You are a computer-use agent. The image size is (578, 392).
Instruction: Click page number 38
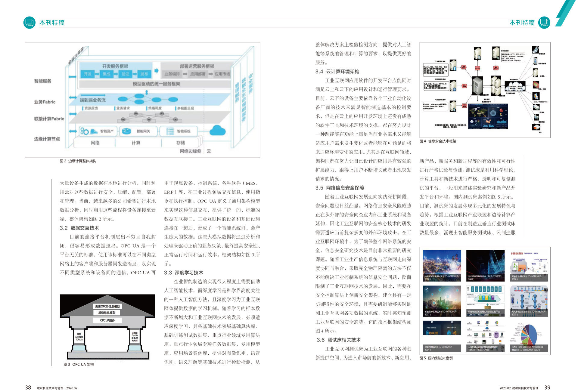[x=28, y=387]
